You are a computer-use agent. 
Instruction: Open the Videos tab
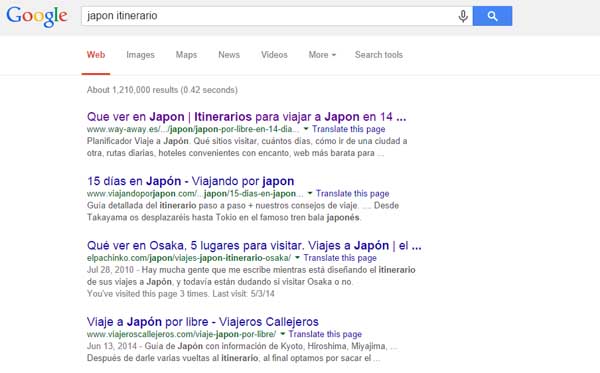(274, 55)
